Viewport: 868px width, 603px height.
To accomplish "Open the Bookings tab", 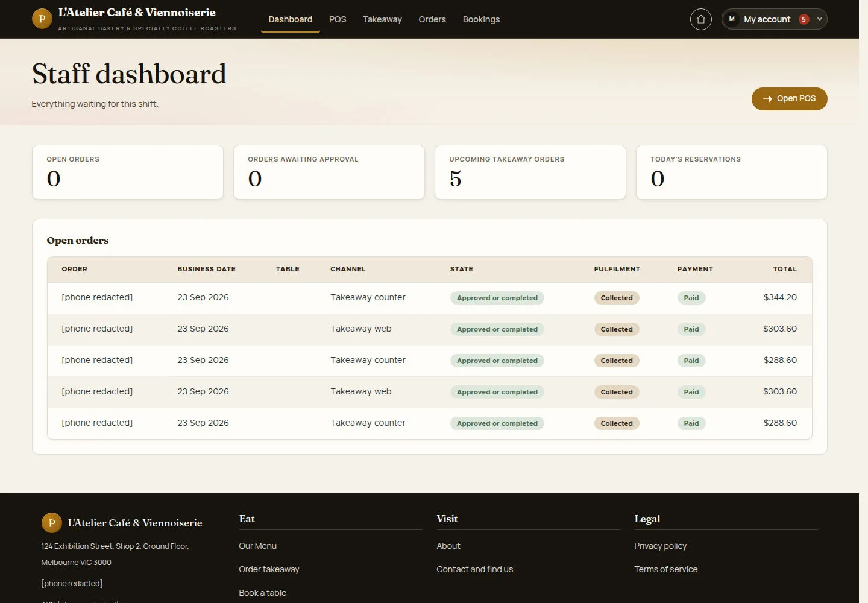I will coord(481,19).
